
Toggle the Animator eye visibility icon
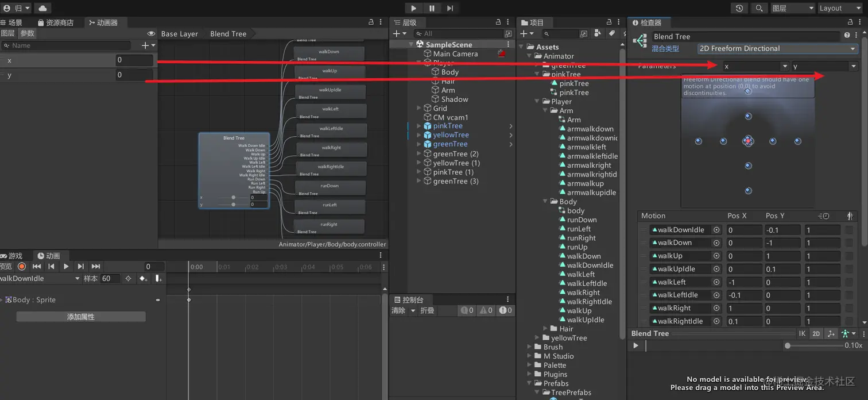click(151, 33)
